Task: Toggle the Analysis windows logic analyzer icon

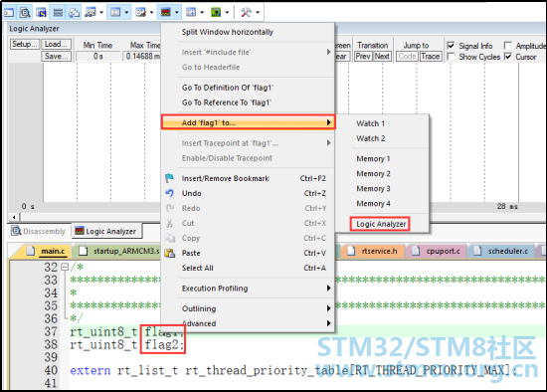Action: (166, 13)
